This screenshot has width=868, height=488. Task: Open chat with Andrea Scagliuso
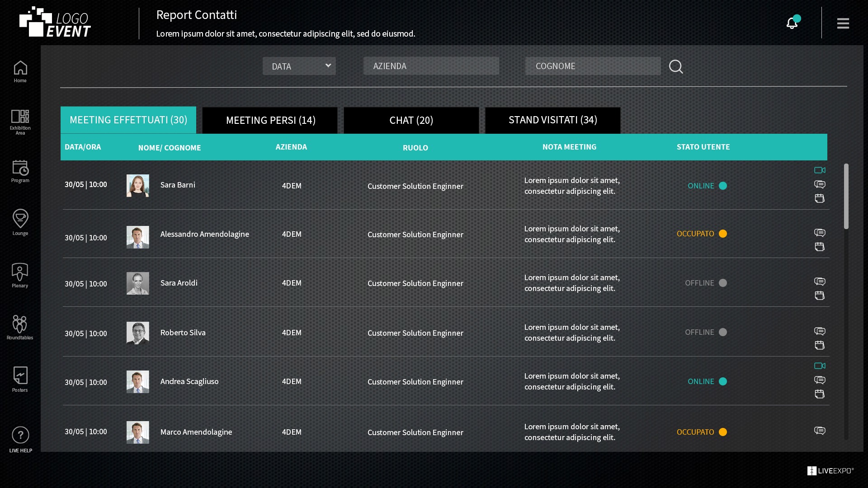click(820, 380)
